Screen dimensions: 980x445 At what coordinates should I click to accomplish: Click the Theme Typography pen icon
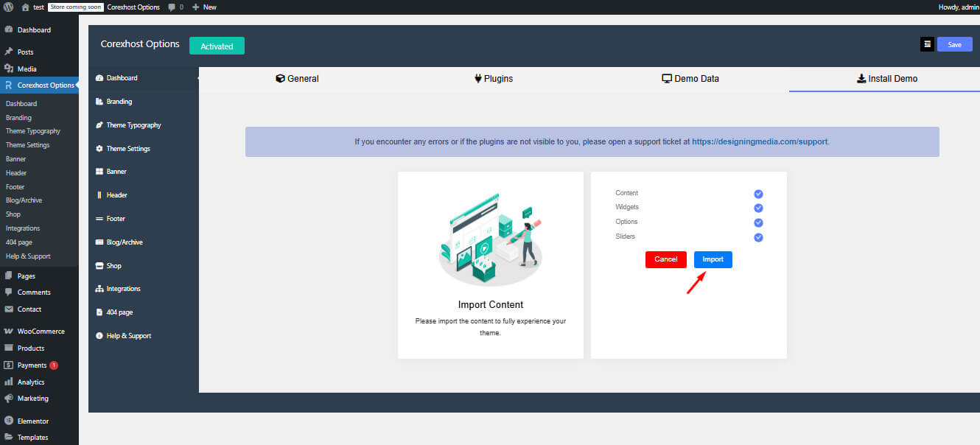(x=99, y=125)
